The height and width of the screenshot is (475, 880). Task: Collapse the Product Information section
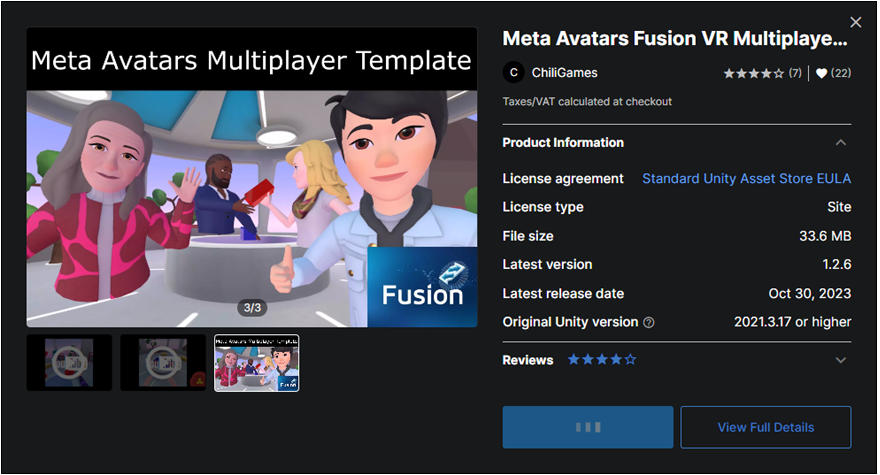pos(840,143)
